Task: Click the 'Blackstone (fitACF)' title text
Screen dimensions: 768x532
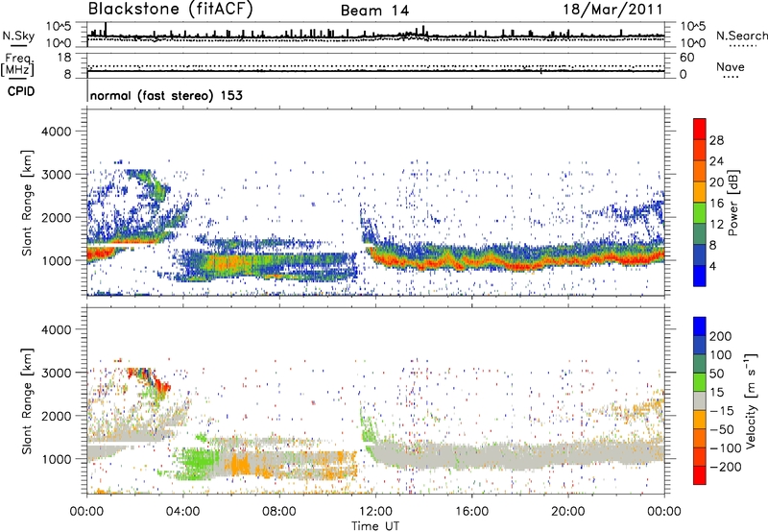Action: (x=171, y=10)
